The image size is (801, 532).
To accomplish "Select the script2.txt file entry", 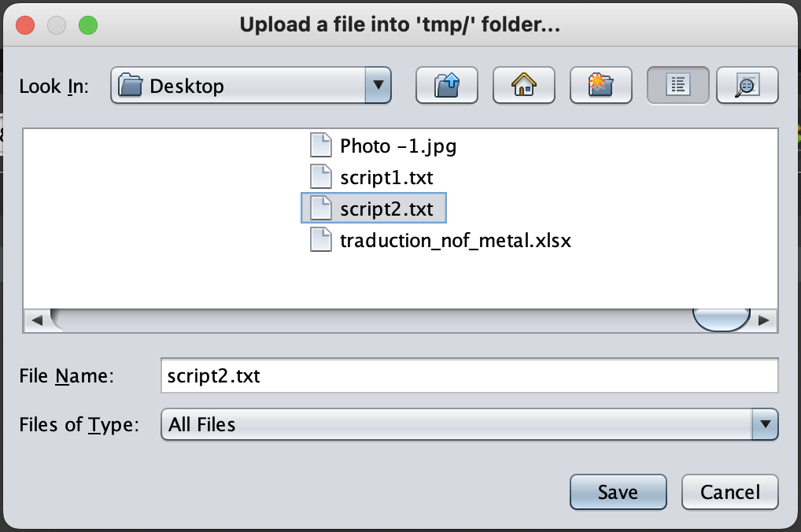I will point(386,209).
